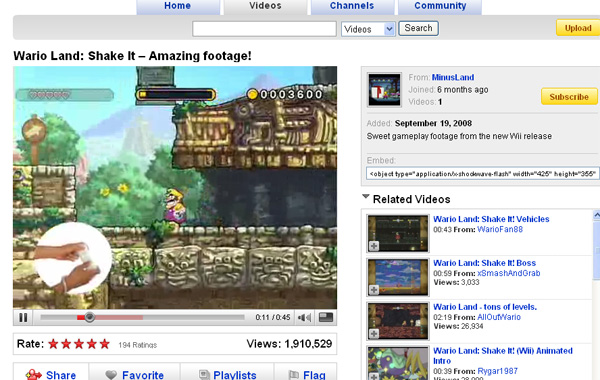
Task: Click the 'September 19, 2008' date text
Action: 433,123
